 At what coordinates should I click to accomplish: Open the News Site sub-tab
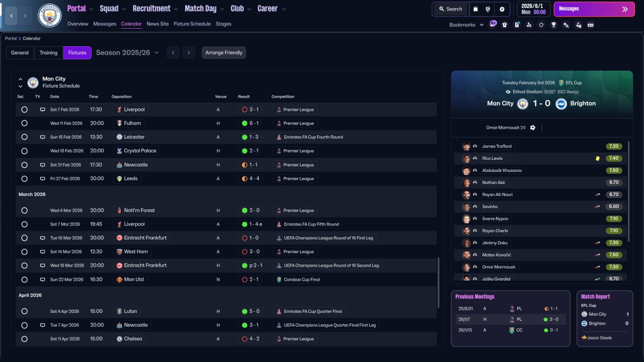[157, 24]
